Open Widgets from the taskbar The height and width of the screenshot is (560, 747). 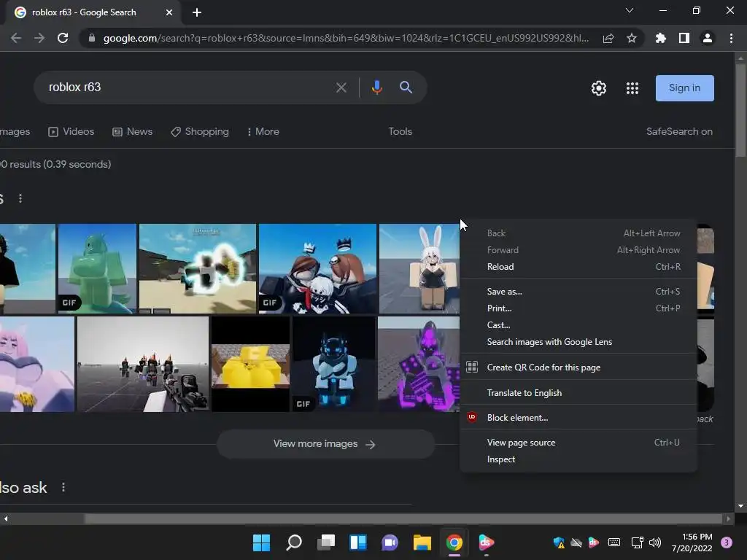[357, 542]
